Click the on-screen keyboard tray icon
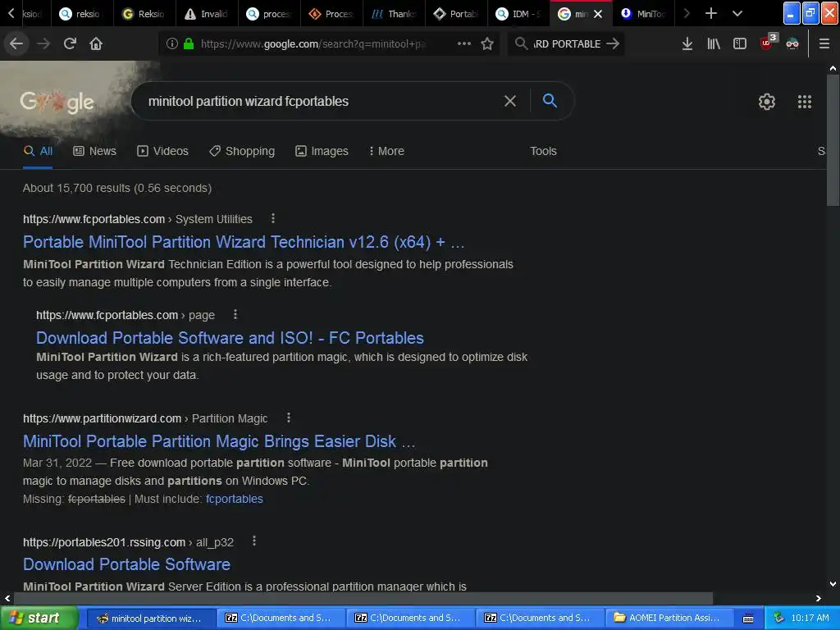This screenshot has width=840, height=630. point(748,619)
